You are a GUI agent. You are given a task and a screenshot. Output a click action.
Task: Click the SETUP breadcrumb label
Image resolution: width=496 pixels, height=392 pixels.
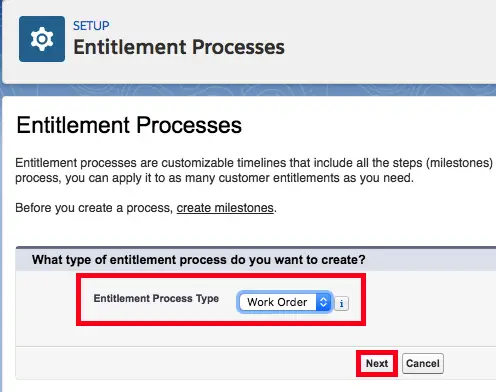[91, 26]
